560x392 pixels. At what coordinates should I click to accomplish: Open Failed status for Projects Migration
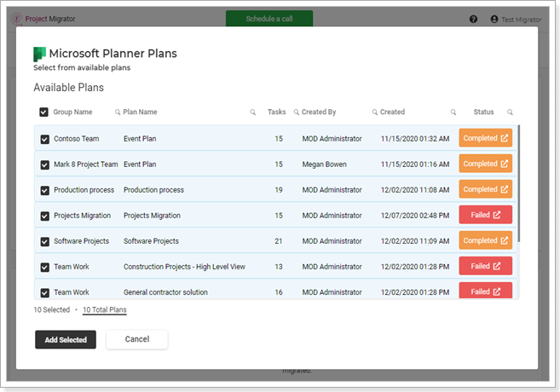[x=485, y=215]
